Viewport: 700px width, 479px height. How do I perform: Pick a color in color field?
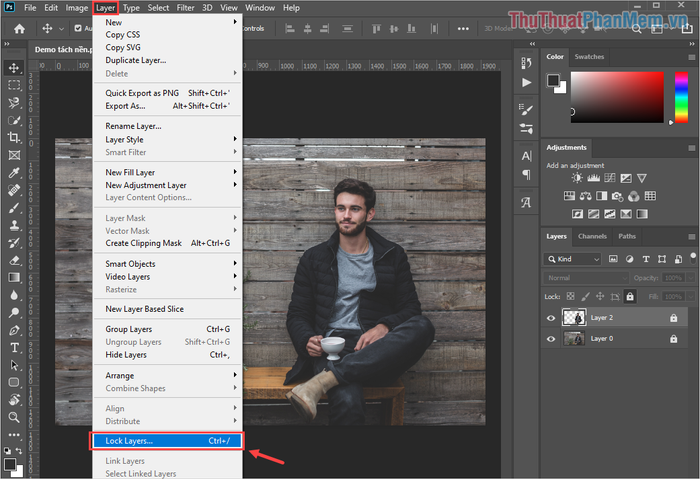point(617,97)
